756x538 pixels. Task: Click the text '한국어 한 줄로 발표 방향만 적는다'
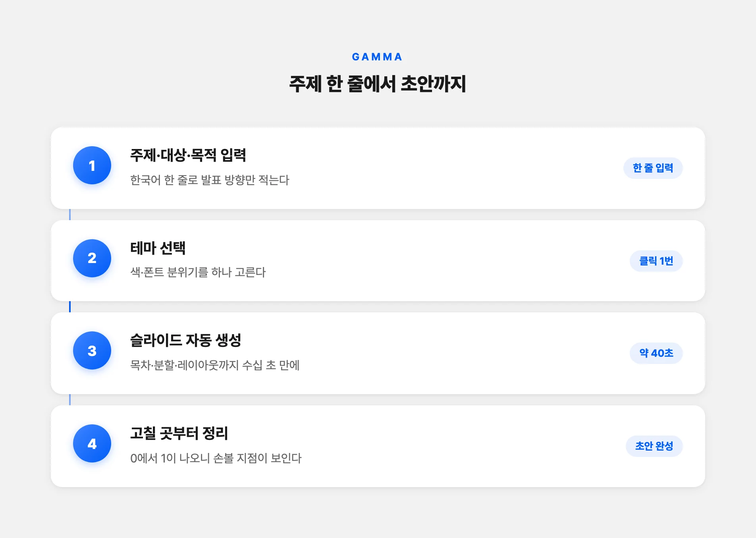pyautogui.click(x=210, y=180)
